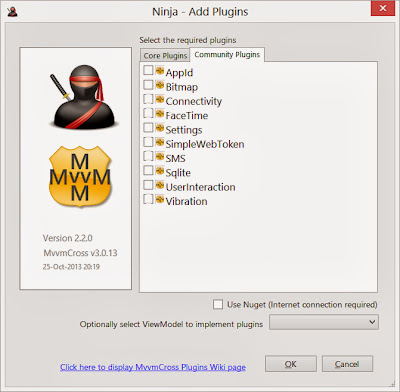Image resolution: width=400 pixels, height=392 pixels.
Task: Click 'Optionally select ViewModel to implement plugins' label
Action: [x=171, y=324]
